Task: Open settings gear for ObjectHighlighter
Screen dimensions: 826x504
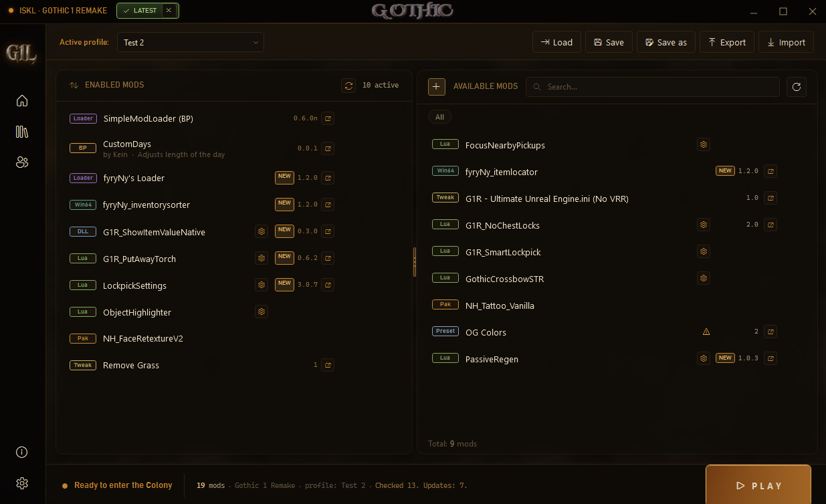Action: click(x=262, y=311)
